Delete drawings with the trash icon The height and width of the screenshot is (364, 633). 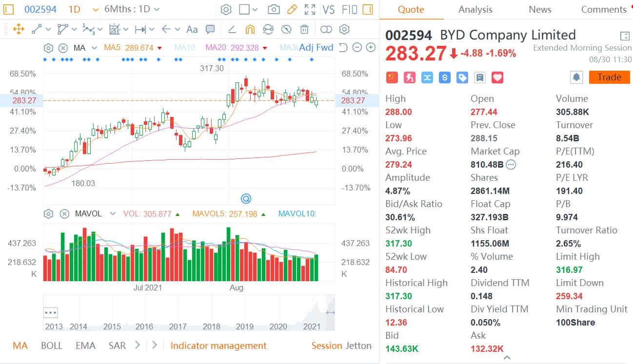[304, 29]
